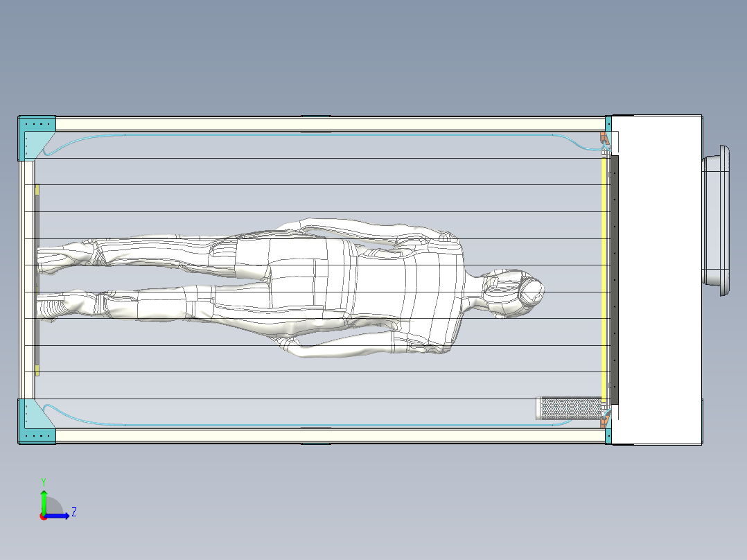Select the bottom cream-colored frame rail

click(x=330, y=435)
